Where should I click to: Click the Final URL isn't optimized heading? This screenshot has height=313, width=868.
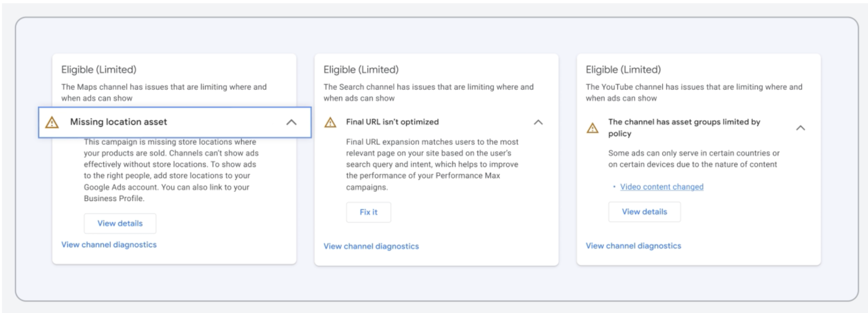pos(392,122)
